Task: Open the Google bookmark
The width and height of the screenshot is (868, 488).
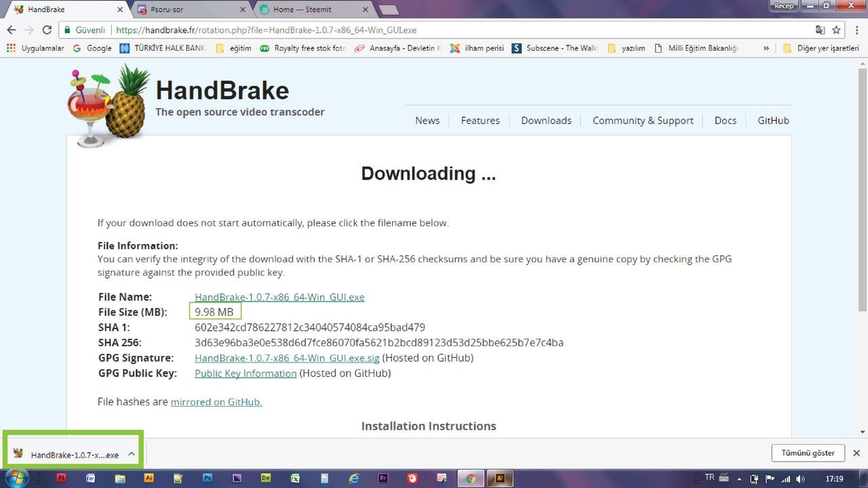Action: coord(92,48)
